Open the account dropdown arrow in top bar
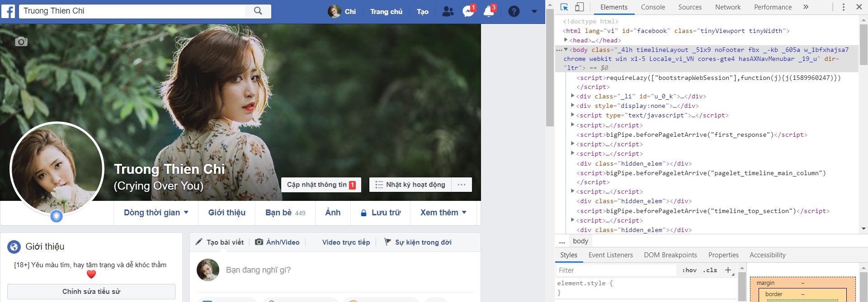 (534, 11)
